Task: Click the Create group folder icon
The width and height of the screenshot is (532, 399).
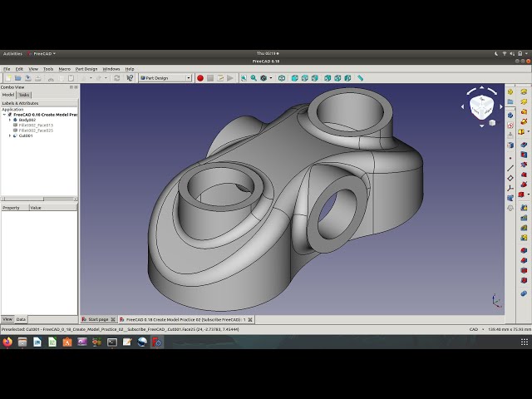Action: (x=510, y=101)
